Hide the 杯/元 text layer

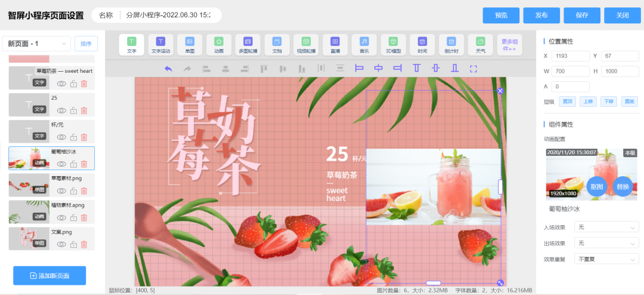click(x=61, y=137)
